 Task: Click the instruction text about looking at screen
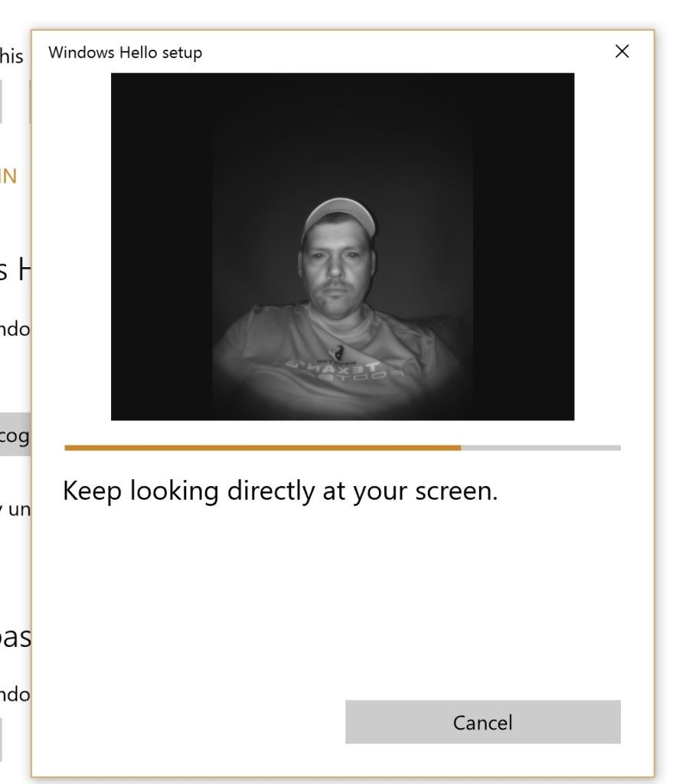(x=280, y=491)
